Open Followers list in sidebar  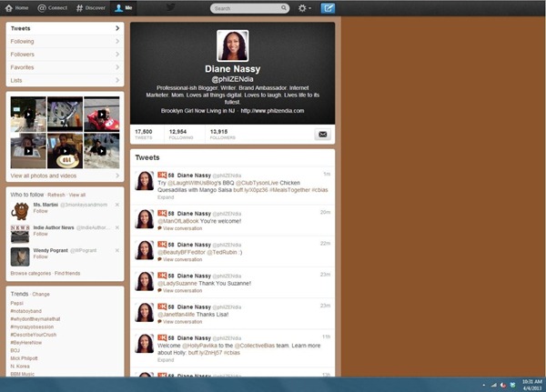(65, 55)
